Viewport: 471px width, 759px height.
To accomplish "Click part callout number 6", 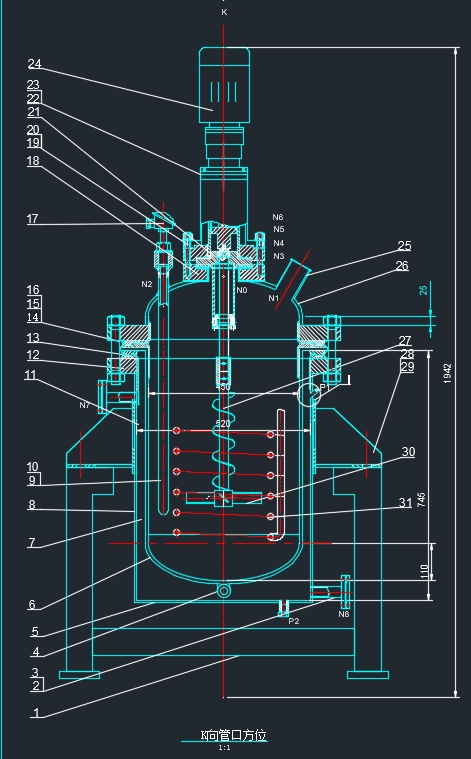I will pyautogui.click(x=32, y=605).
